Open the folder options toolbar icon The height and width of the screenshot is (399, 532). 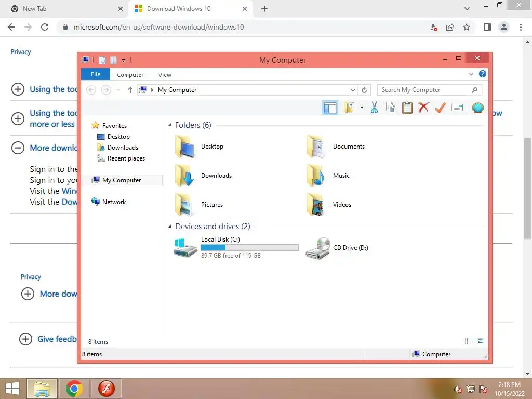(349, 108)
